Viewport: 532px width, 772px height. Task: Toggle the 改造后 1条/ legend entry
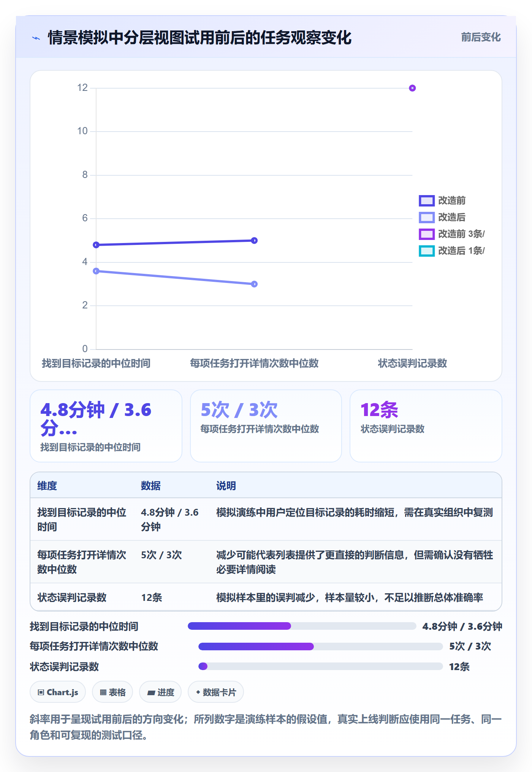coord(452,251)
